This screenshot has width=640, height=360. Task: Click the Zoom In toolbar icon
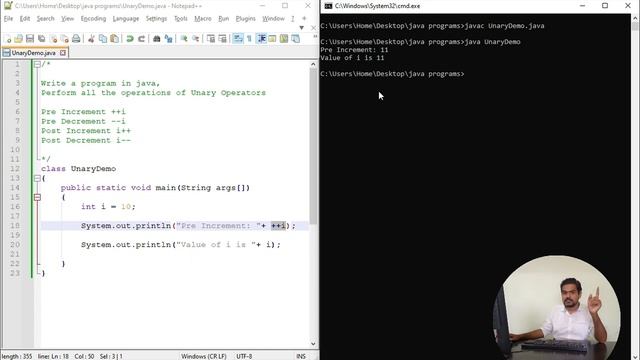pyautogui.click(x=184, y=39)
